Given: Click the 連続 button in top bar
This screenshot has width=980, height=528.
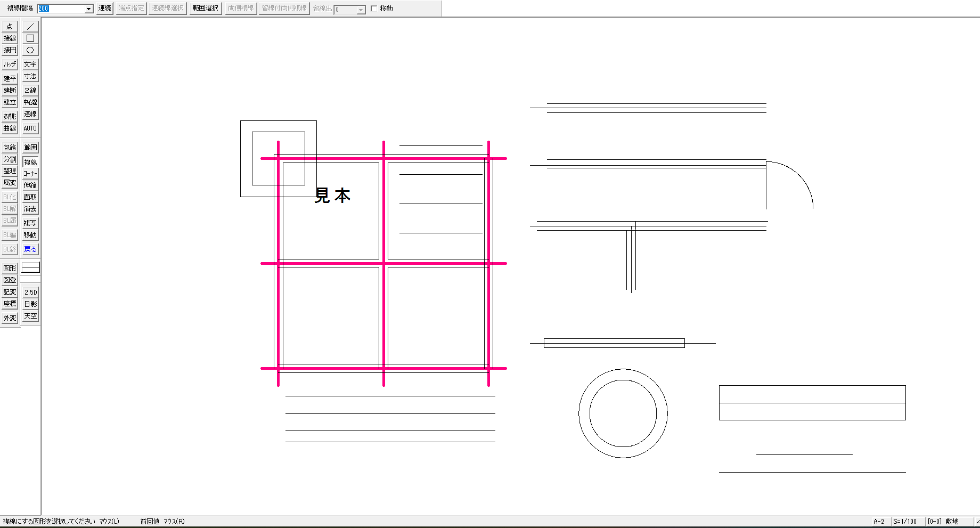Looking at the screenshot, I should pos(105,8).
